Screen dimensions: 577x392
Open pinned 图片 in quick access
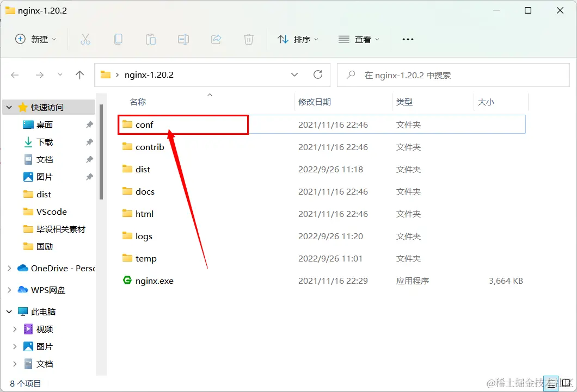[45, 177]
